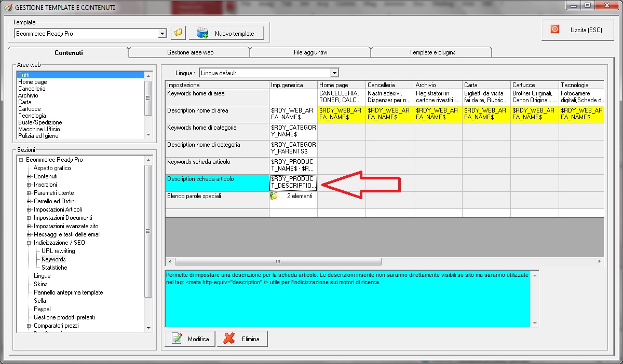Click the $RDY_PRODUCT_DESCRIPTIO generic setting cell
Image resolution: width=623 pixels, height=364 pixels.
pos(293,183)
